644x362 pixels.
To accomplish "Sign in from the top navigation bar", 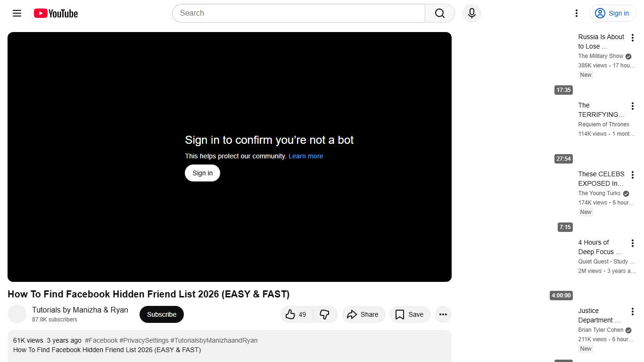I will [613, 13].
